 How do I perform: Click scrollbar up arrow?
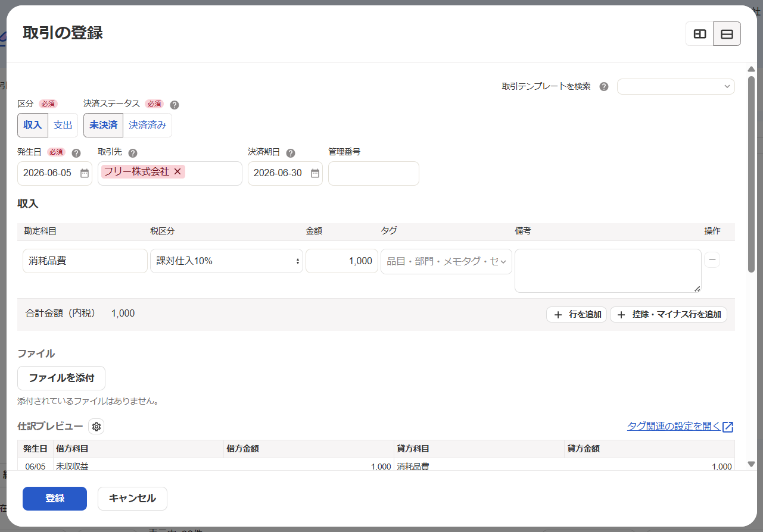coord(751,69)
